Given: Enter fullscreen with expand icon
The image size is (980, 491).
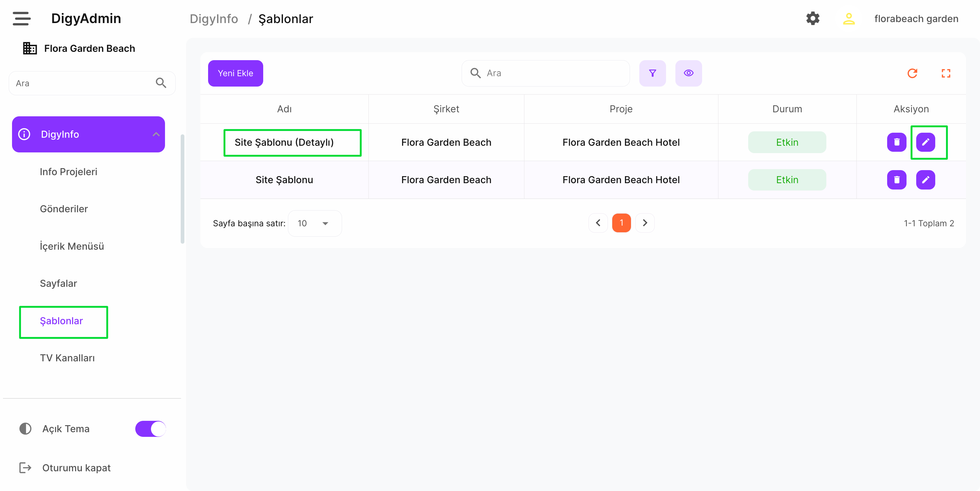Looking at the screenshot, I should coord(946,73).
